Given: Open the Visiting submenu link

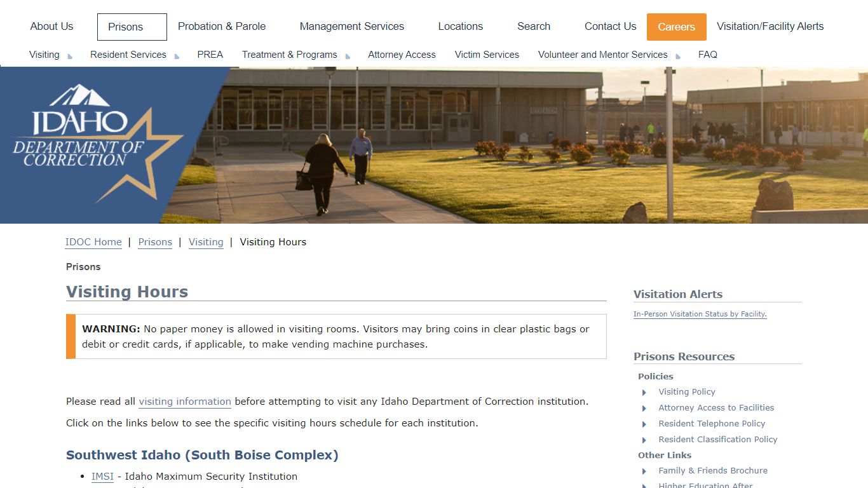Looking at the screenshot, I should click(x=44, y=55).
